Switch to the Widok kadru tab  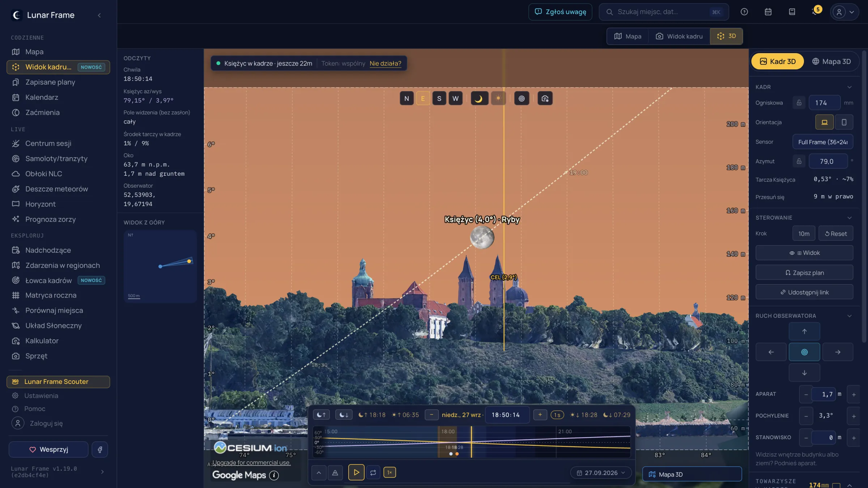679,36
